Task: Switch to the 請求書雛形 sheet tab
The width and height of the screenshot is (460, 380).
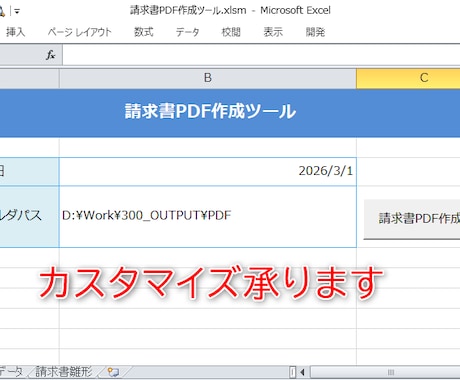Action: [x=64, y=372]
